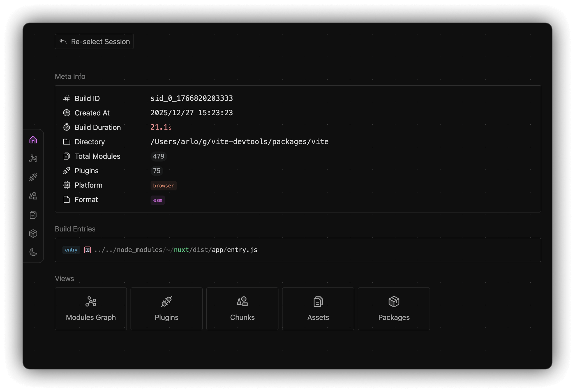
Task: Open the Chunks view card
Action: pyautogui.click(x=242, y=309)
